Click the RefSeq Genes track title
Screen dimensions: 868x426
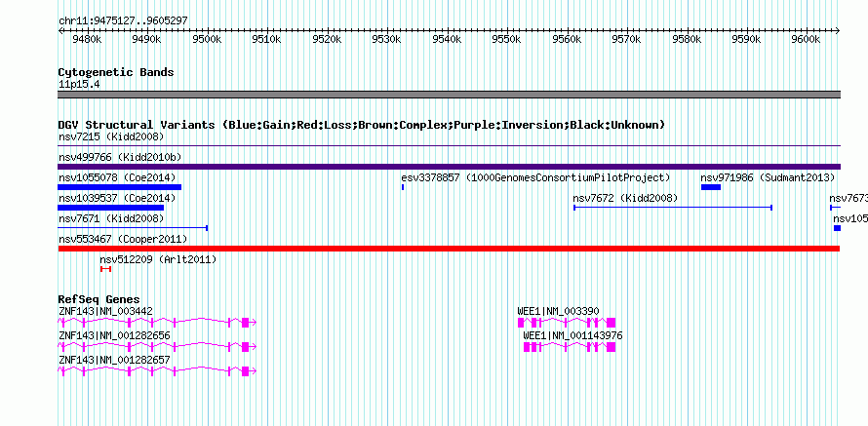[x=99, y=300]
